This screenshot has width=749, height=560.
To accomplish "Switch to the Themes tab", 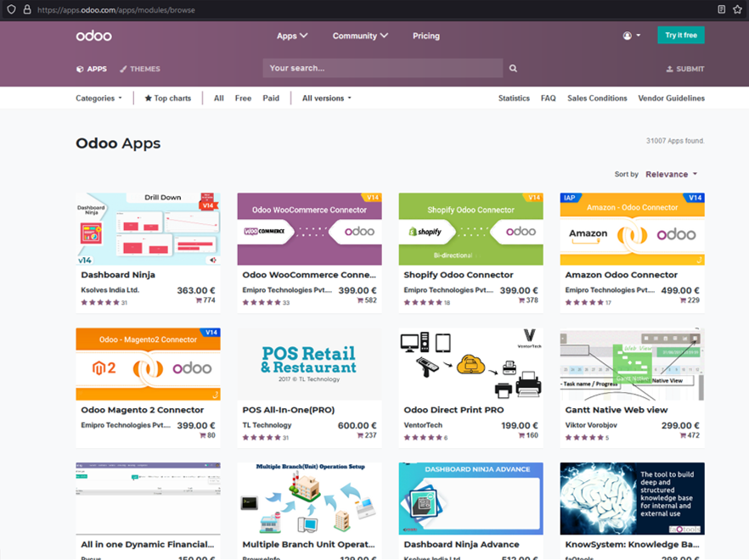I will pos(140,69).
